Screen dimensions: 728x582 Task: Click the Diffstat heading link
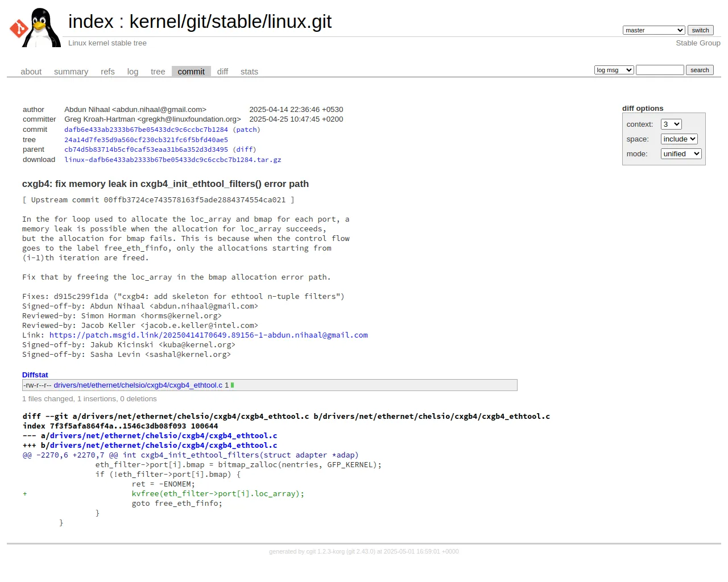click(35, 375)
